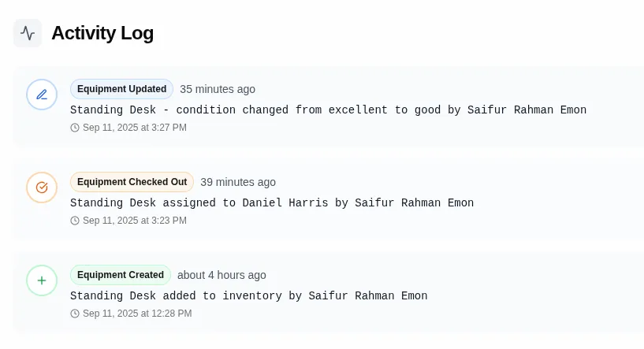644x349 pixels.
Task: Click the "about 4 hours ago" label
Action: click(x=221, y=275)
